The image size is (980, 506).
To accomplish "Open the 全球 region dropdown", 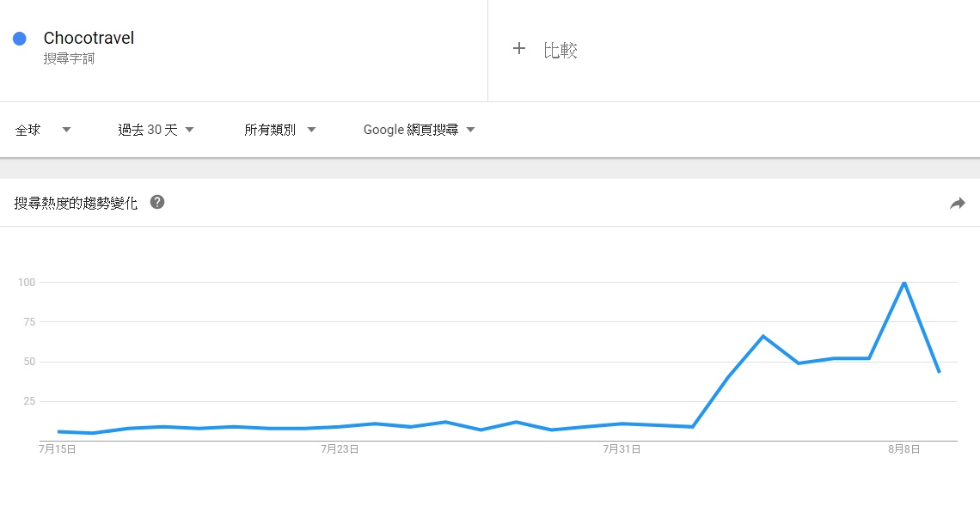I will click(x=43, y=130).
